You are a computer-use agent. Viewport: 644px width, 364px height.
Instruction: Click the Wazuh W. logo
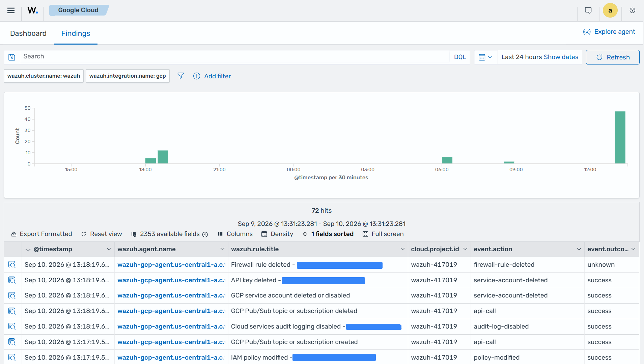click(x=33, y=10)
